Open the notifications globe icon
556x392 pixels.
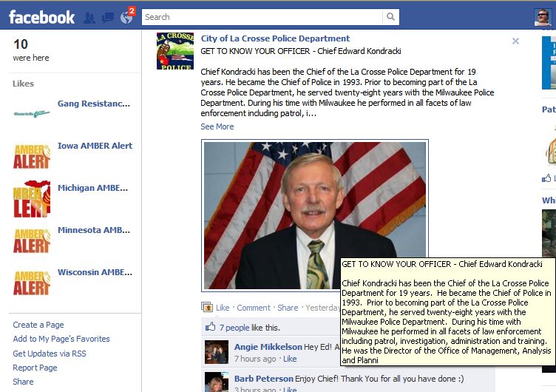click(126, 18)
